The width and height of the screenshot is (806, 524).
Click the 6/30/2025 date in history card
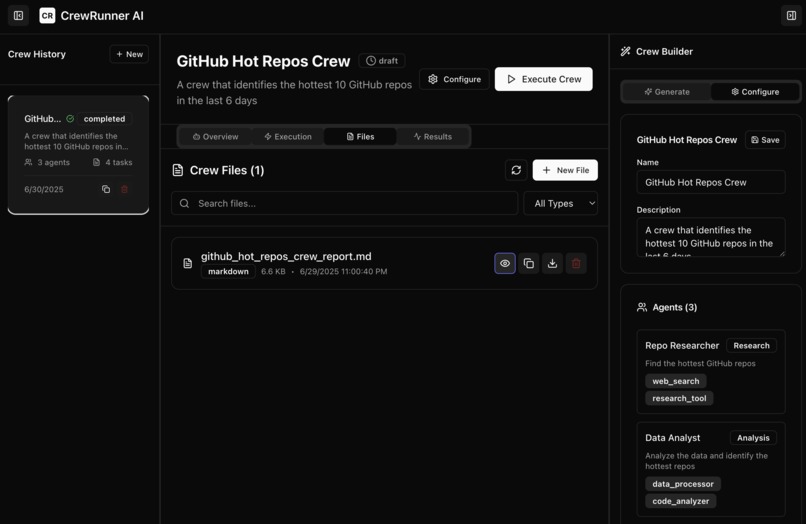[x=44, y=189]
